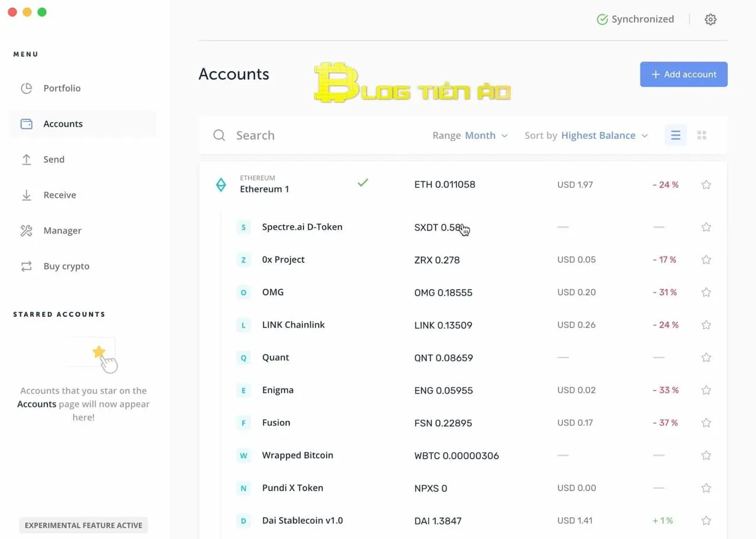
Task: Star the 0x Project token
Action: 706,259
